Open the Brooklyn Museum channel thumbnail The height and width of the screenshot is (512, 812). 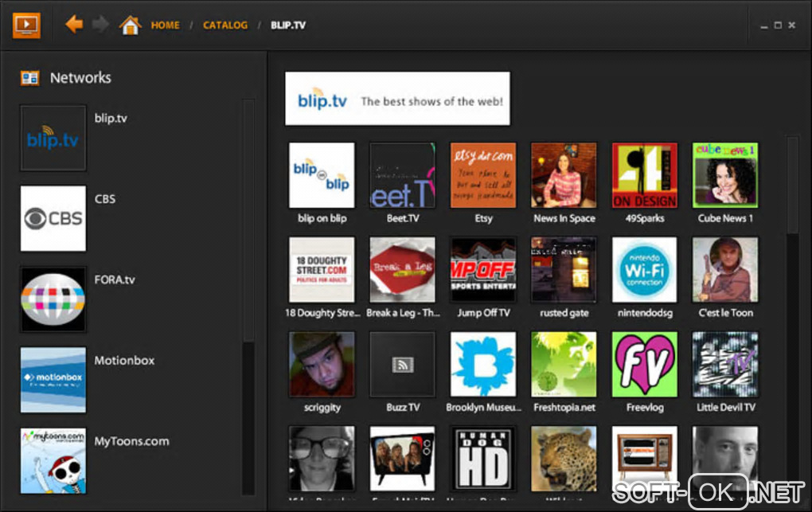click(483, 365)
